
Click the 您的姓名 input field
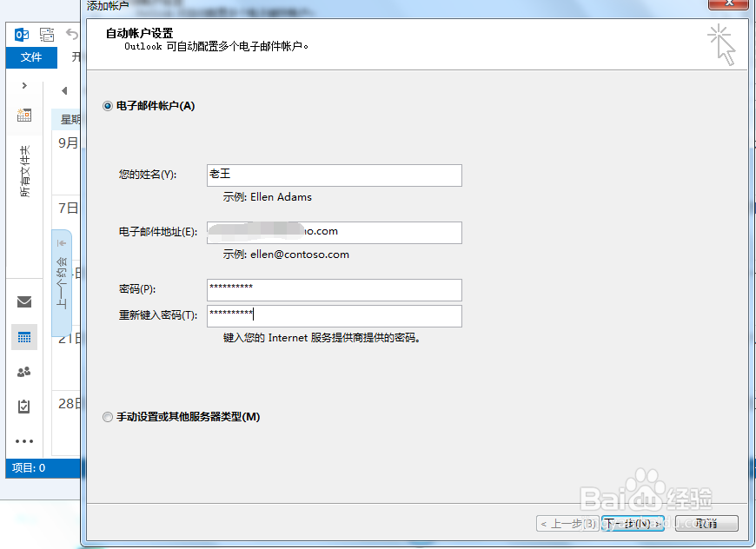point(334,175)
